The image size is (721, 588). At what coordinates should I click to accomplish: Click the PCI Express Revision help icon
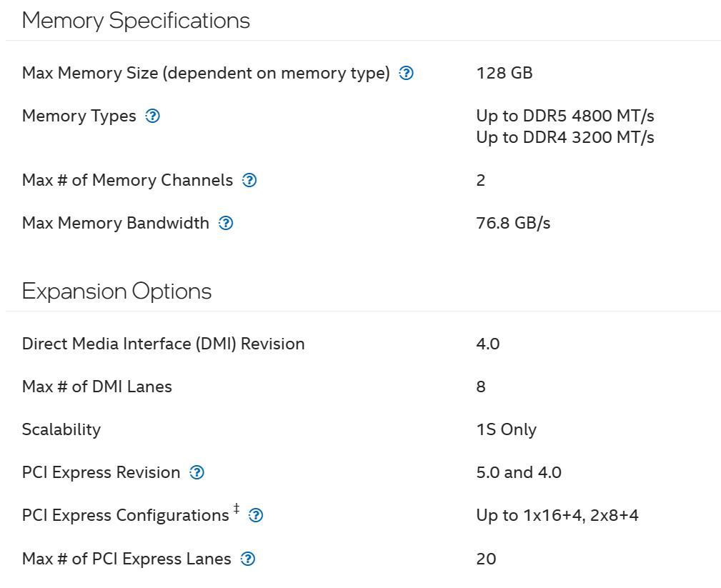[x=197, y=472]
